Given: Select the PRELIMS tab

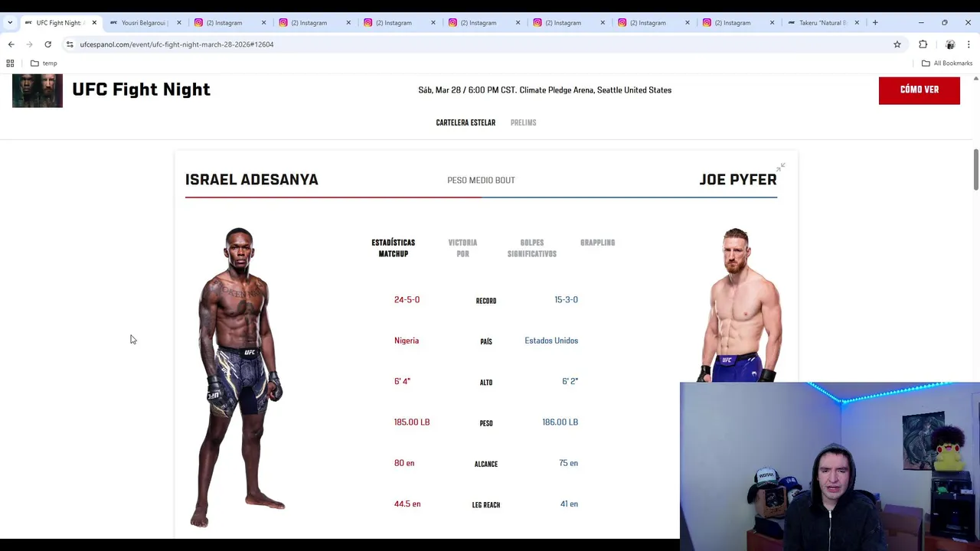Looking at the screenshot, I should [x=523, y=122].
